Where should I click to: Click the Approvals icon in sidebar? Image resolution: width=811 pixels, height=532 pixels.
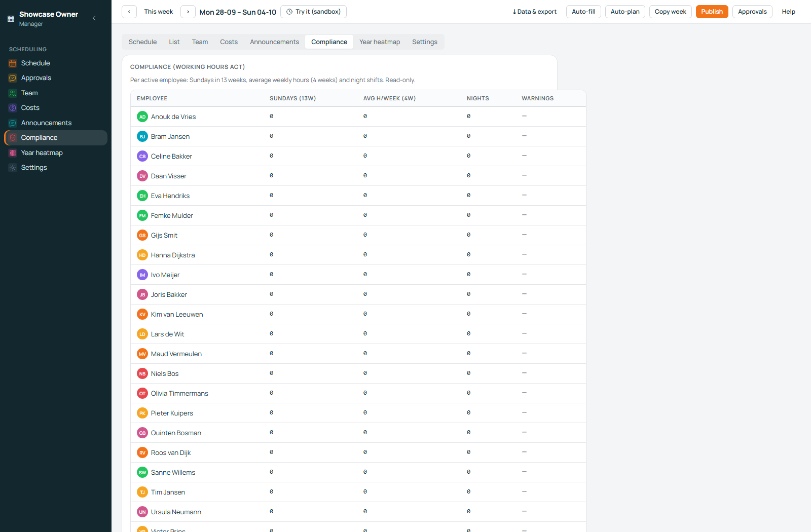coord(13,78)
